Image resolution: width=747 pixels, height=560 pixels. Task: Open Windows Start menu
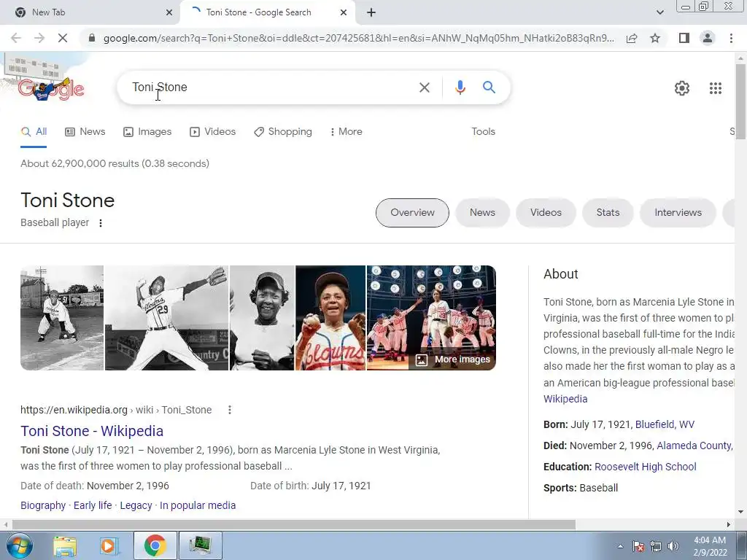[19, 545]
